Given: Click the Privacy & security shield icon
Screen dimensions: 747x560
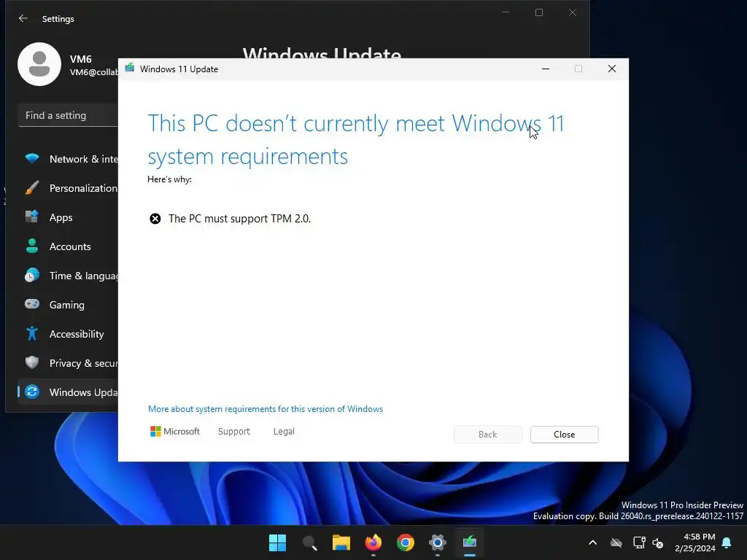Looking at the screenshot, I should point(32,363).
